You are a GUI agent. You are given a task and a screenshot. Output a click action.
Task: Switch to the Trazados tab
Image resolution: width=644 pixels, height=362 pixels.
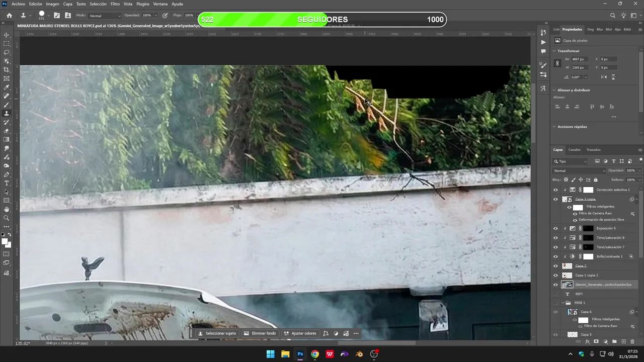[x=593, y=150]
